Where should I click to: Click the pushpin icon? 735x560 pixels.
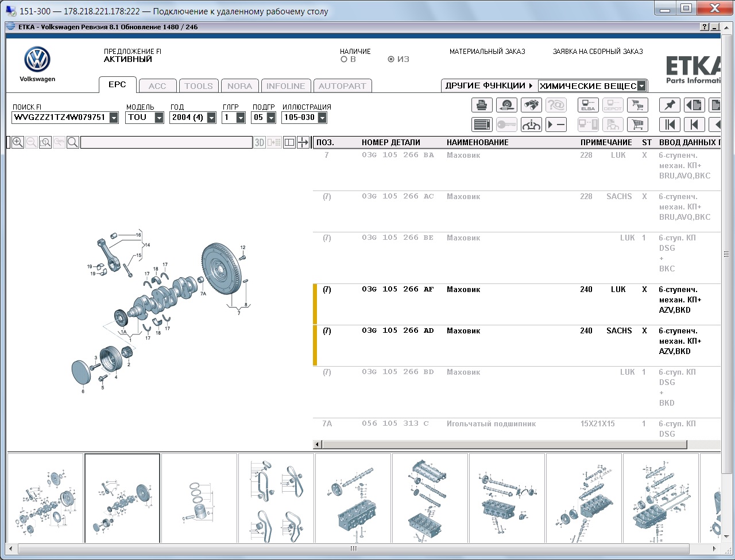[x=670, y=105]
